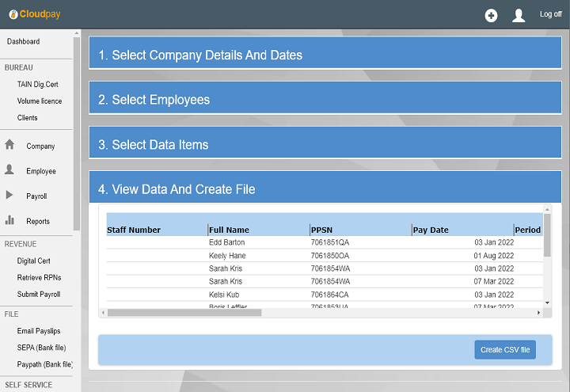Collapse View Data And Create File section
This screenshot has width=570, height=392.
pyautogui.click(x=325, y=189)
